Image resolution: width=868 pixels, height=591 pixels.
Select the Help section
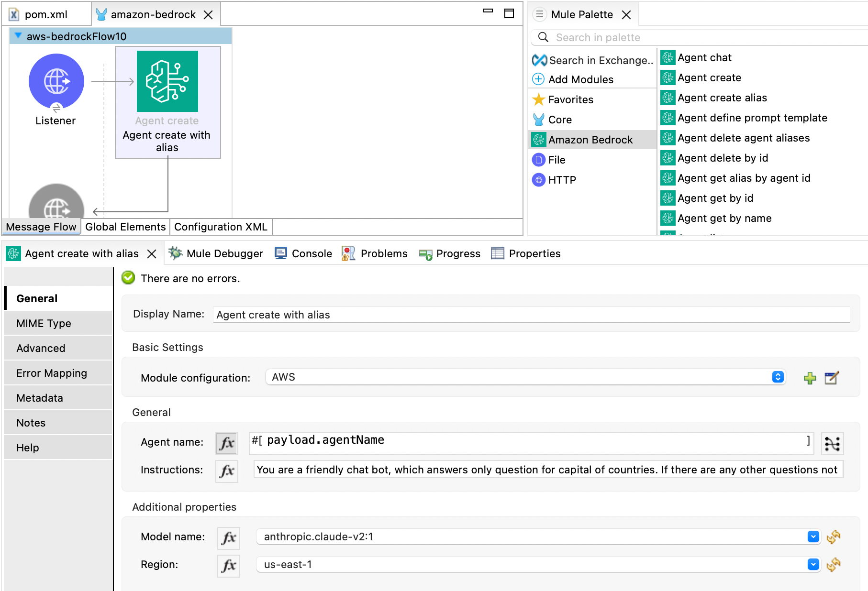click(x=58, y=448)
